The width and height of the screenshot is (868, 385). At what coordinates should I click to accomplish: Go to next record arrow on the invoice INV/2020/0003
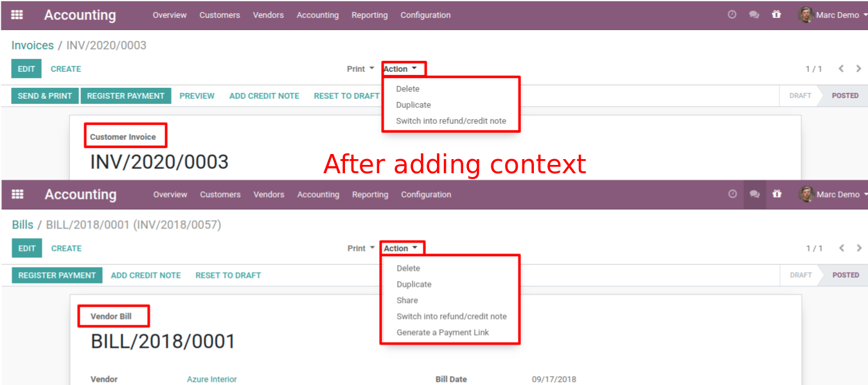859,69
